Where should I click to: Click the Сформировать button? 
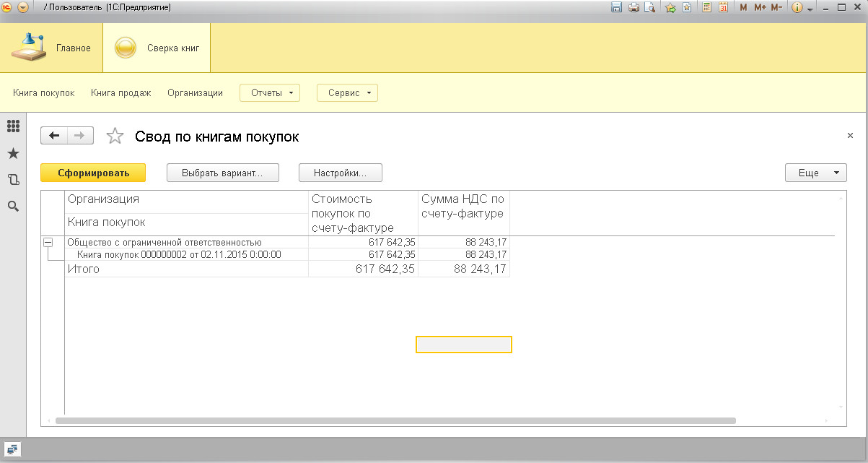click(x=93, y=173)
